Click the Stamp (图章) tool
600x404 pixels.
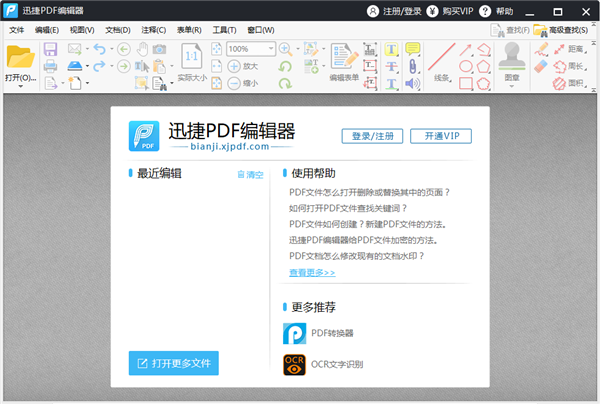512,61
